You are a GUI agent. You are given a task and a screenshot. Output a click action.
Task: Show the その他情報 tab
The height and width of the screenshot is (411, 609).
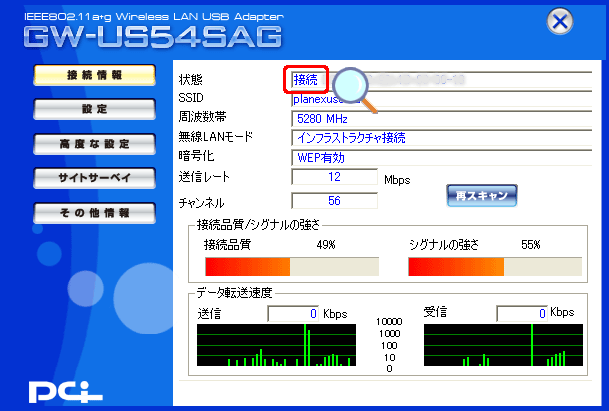pos(94,213)
